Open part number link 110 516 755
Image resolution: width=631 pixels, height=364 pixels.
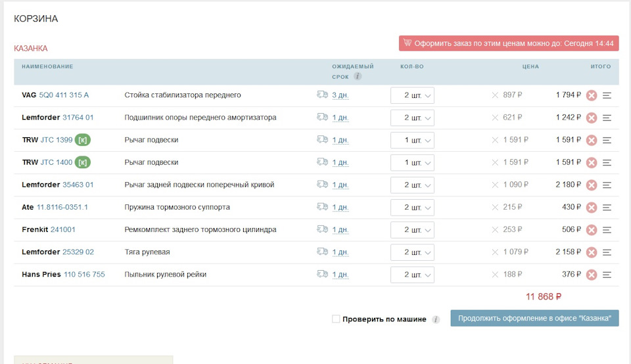85,274
